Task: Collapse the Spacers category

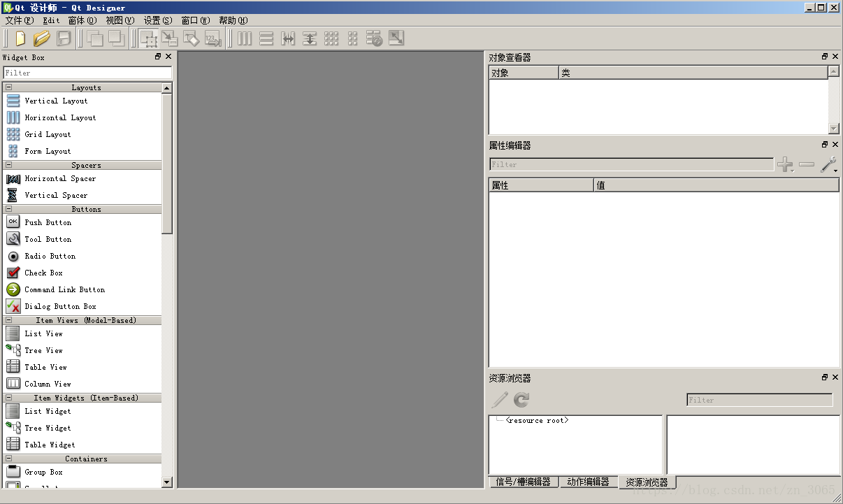Action: tap(8, 165)
